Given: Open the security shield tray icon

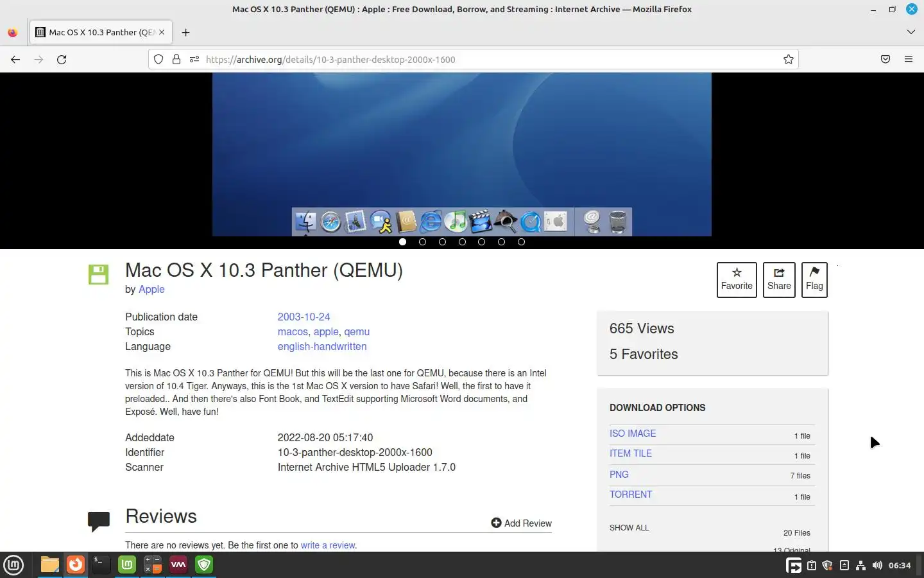Looking at the screenshot, I should (828, 565).
